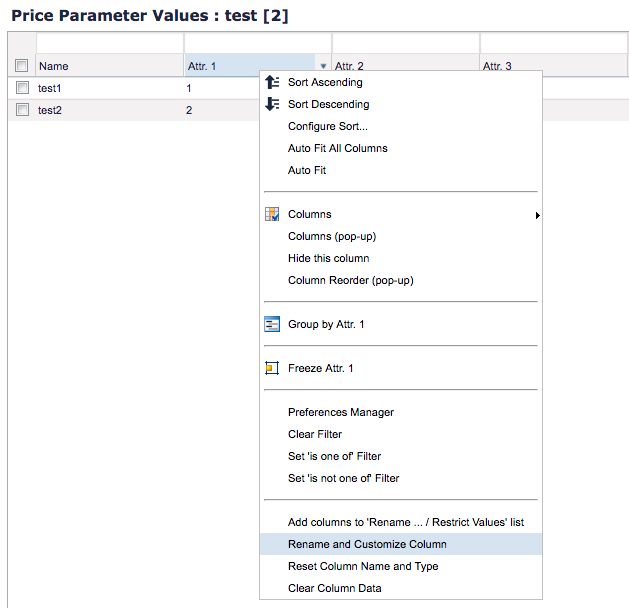Image resolution: width=629 pixels, height=608 pixels.
Task: Click the Attr. 2 column header
Action: pyautogui.click(x=405, y=64)
